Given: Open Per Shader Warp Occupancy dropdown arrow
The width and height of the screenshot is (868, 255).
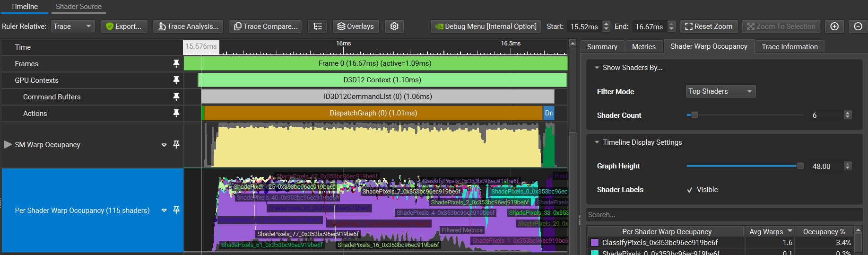Looking at the screenshot, I should [x=164, y=210].
